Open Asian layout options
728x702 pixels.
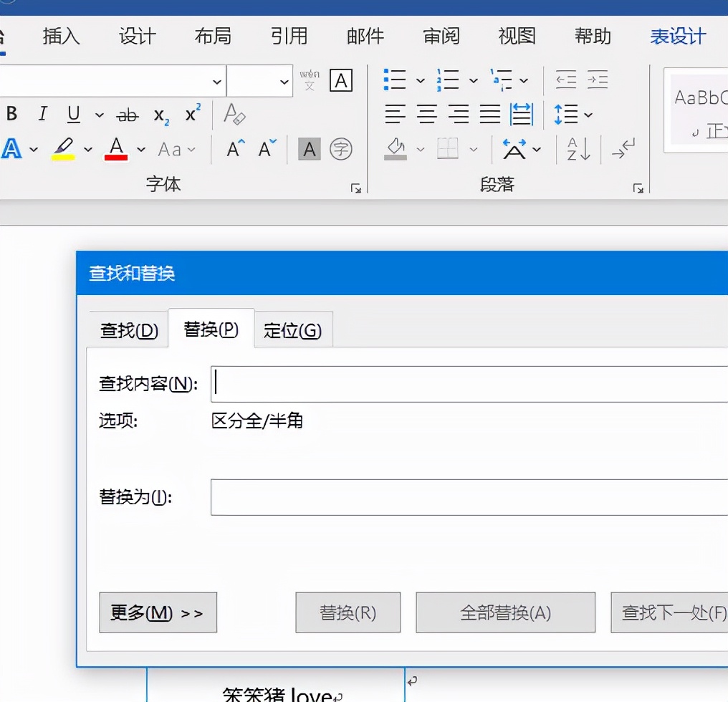pyautogui.click(x=514, y=149)
